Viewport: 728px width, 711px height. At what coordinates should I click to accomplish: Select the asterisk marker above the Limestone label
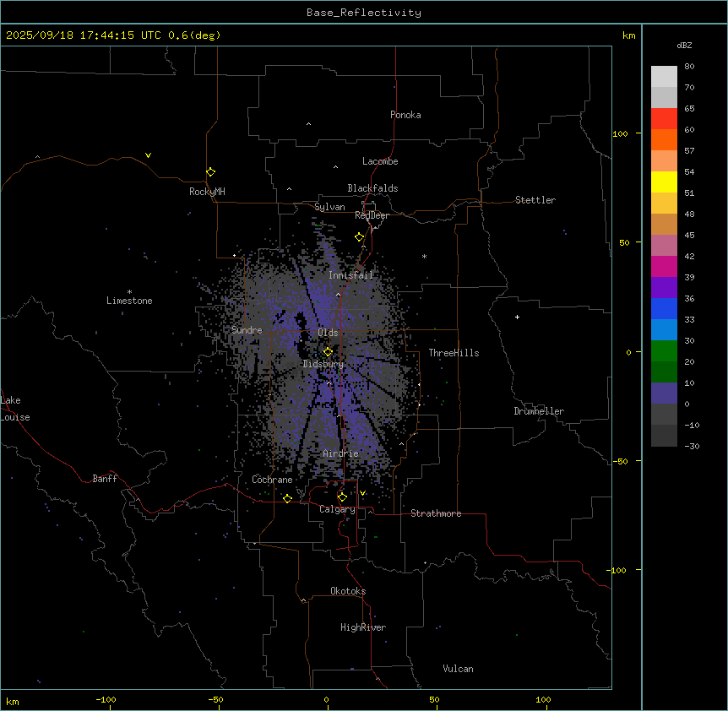[129, 291]
